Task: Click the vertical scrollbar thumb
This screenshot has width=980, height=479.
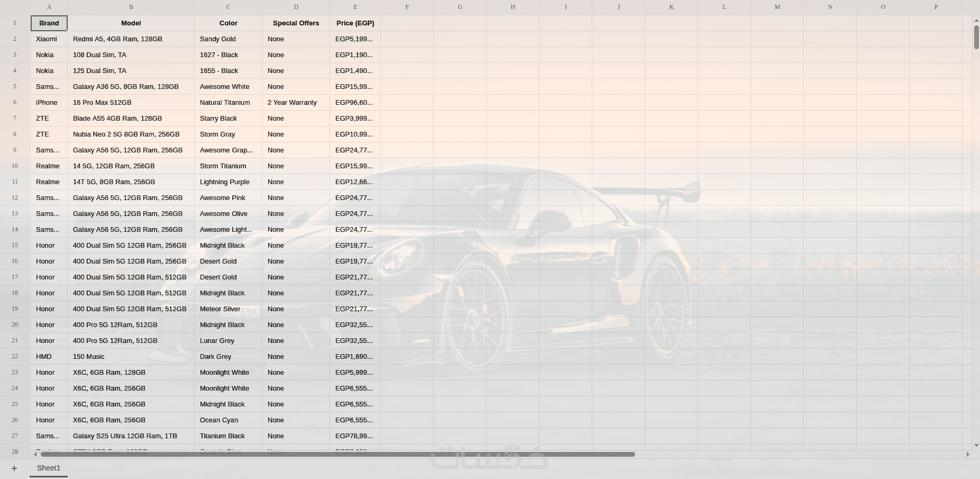Action: (x=976, y=37)
